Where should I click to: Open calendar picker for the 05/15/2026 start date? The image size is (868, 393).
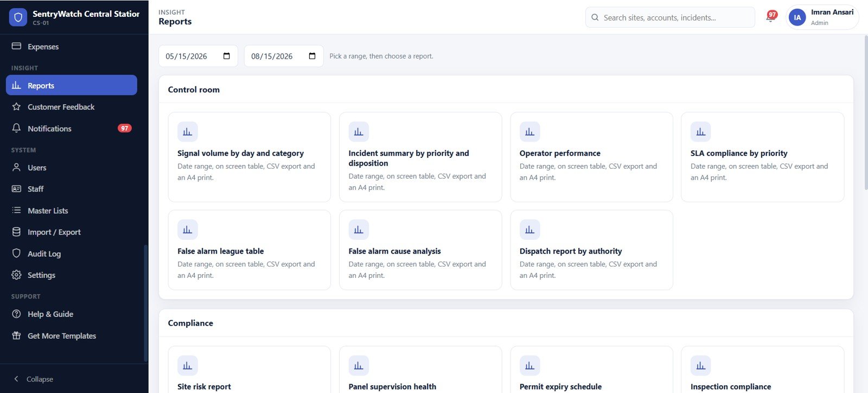click(x=227, y=56)
